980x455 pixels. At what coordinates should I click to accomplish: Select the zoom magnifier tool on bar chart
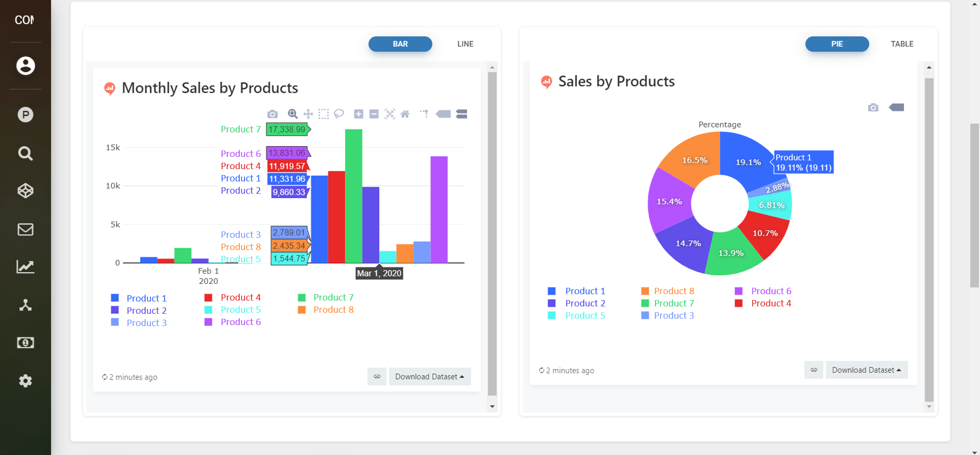tap(293, 114)
